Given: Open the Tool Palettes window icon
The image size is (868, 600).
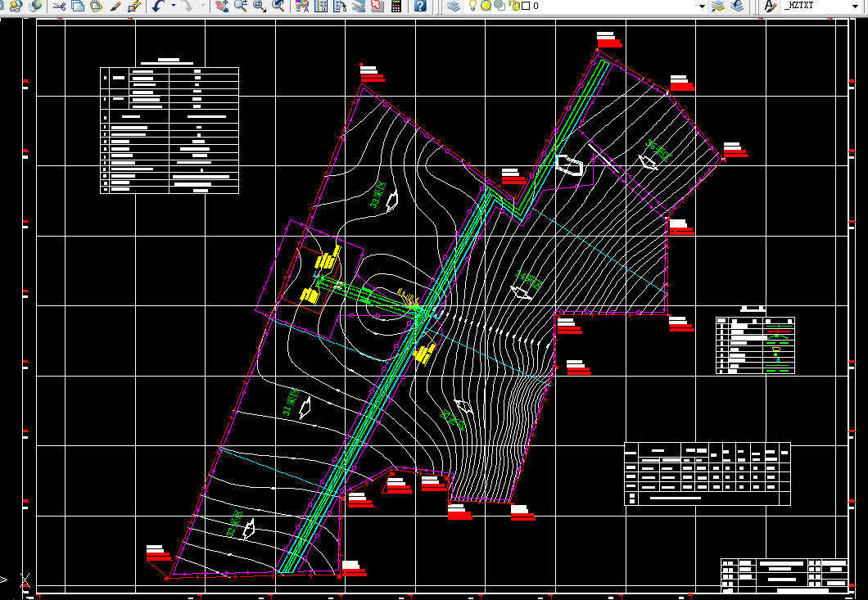Looking at the screenshot, I should click(340, 6).
